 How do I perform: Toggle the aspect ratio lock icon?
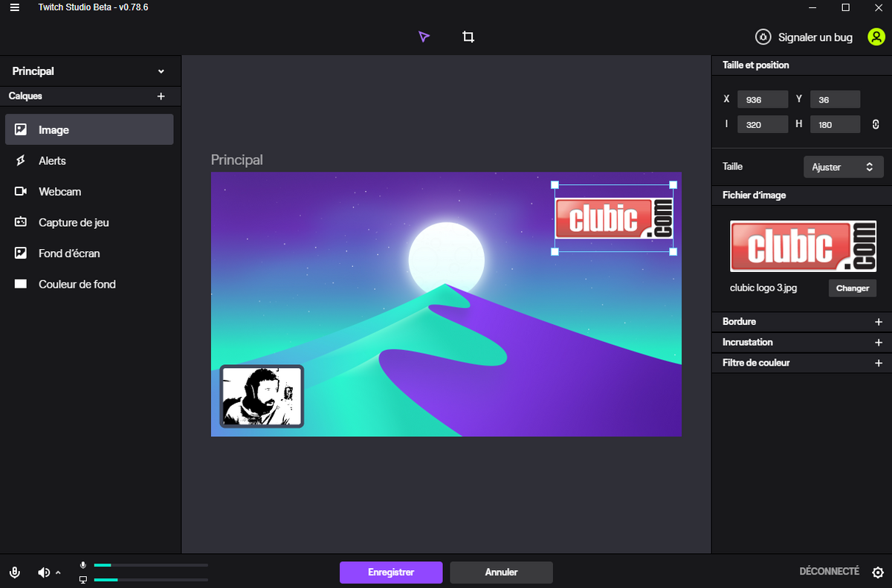[x=876, y=124]
